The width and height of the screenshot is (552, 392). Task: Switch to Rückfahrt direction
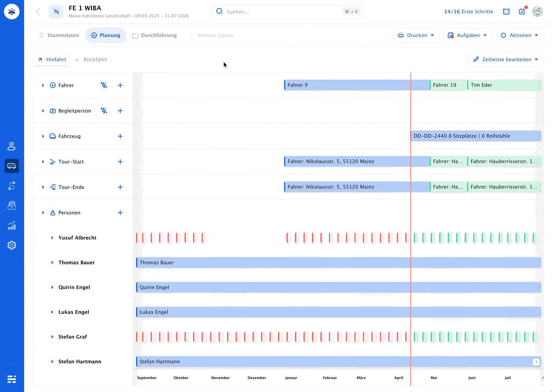pos(91,60)
